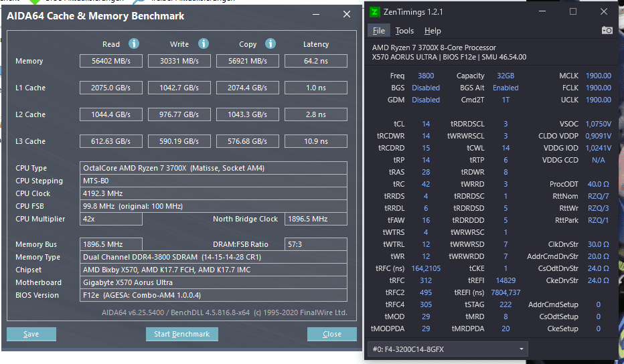Minimize the ZenTimings window
This screenshot has height=364, width=624.
click(x=542, y=11)
